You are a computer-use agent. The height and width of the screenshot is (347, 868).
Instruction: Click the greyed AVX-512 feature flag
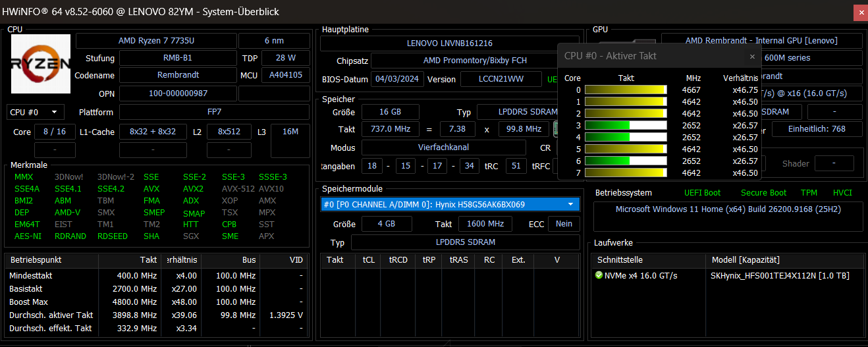pos(237,189)
